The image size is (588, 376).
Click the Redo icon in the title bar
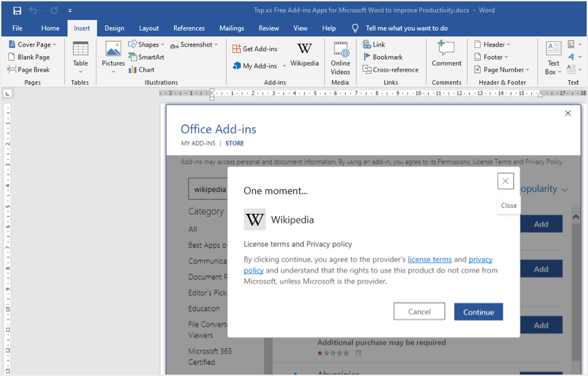click(55, 10)
